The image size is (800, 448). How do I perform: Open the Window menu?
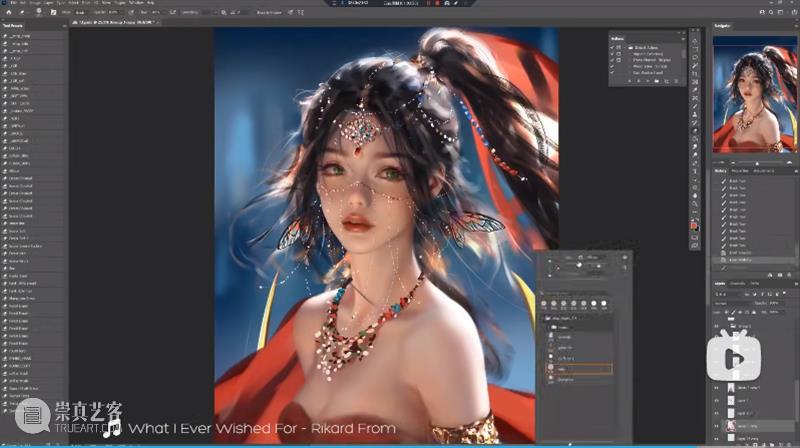(x=136, y=3)
